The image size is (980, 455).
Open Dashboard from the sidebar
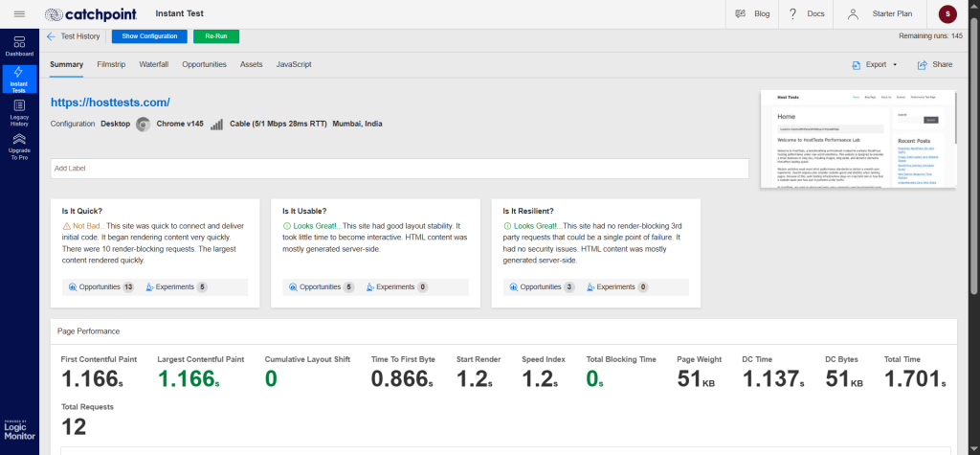[x=19, y=46]
